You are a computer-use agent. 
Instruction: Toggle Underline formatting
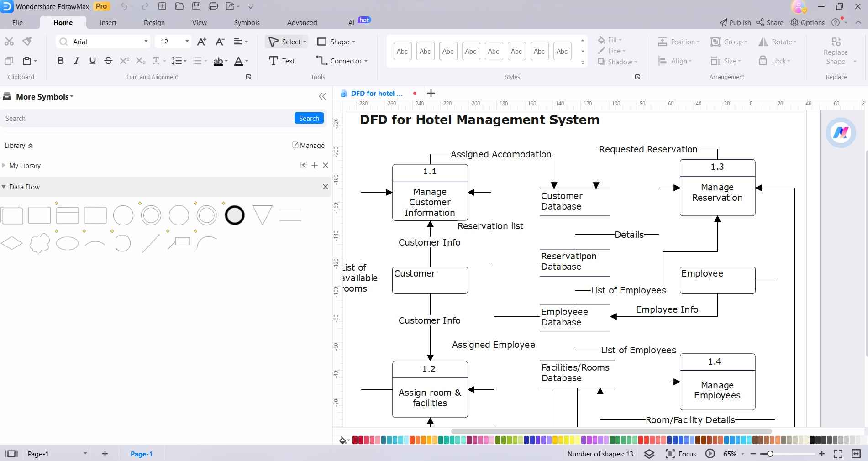(92, 61)
